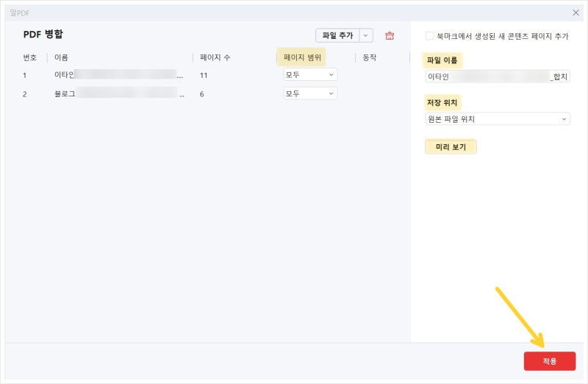The height and width of the screenshot is (384, 588).
Task: Click page count 6 of second file
Action: click(x=202, y=94)
